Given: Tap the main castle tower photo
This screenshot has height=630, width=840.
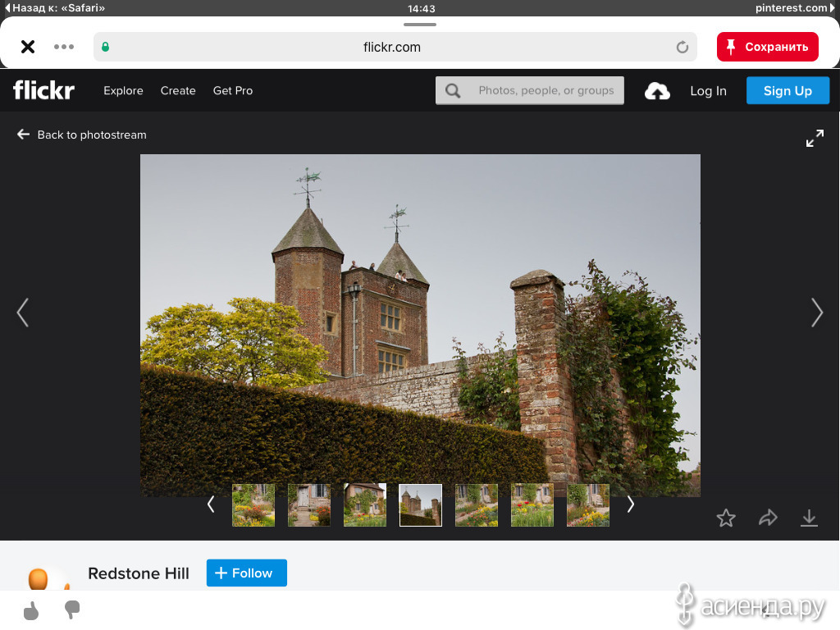Looking at the screenshot, I should 420,325.
